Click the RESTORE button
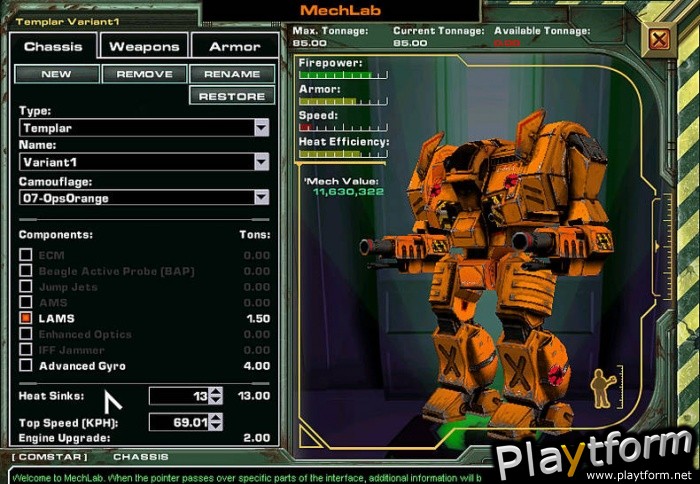 click(x=232, y=96)
